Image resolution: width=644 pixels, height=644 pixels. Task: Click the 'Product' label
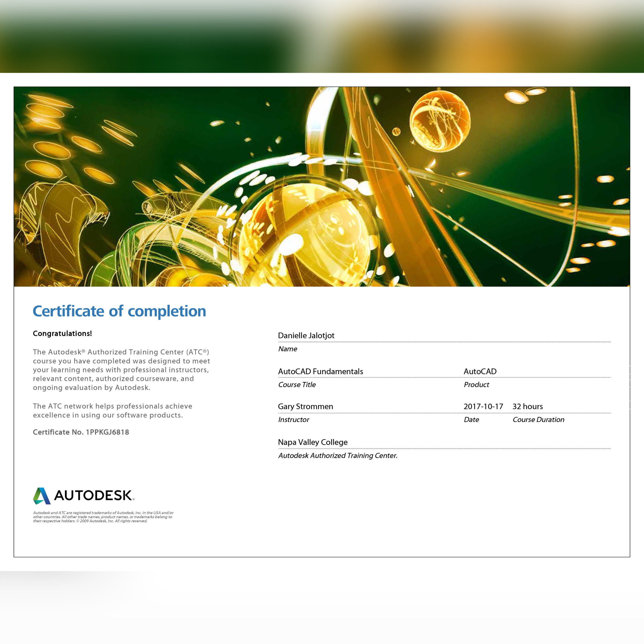tap(476, 385)
